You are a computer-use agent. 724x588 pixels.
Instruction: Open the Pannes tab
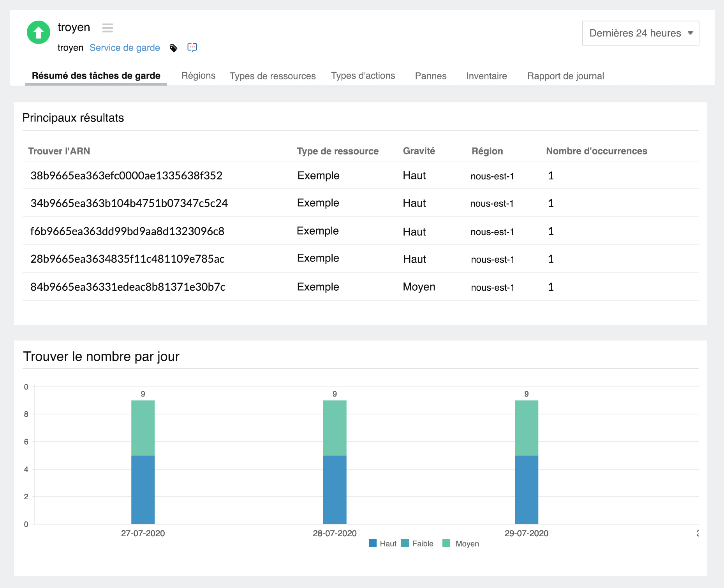click(x=430, y=76)
